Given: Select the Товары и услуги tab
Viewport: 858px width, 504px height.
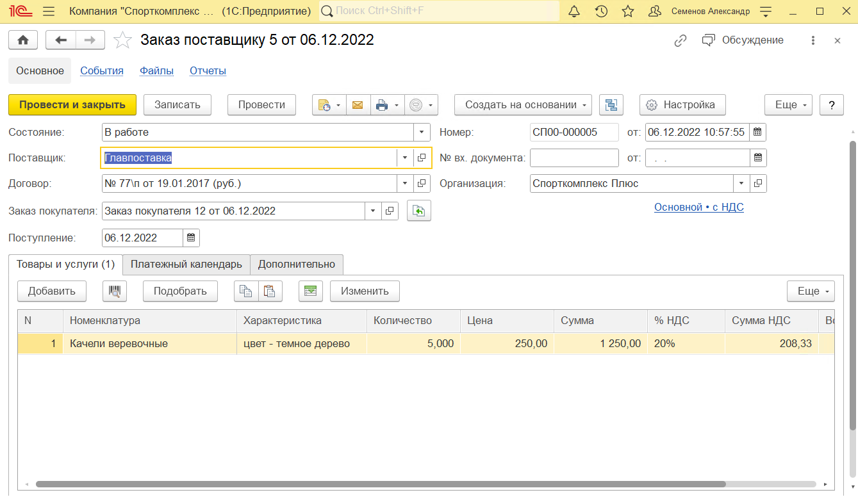Looking at the screenshot, I should click(x=65, y=264).
